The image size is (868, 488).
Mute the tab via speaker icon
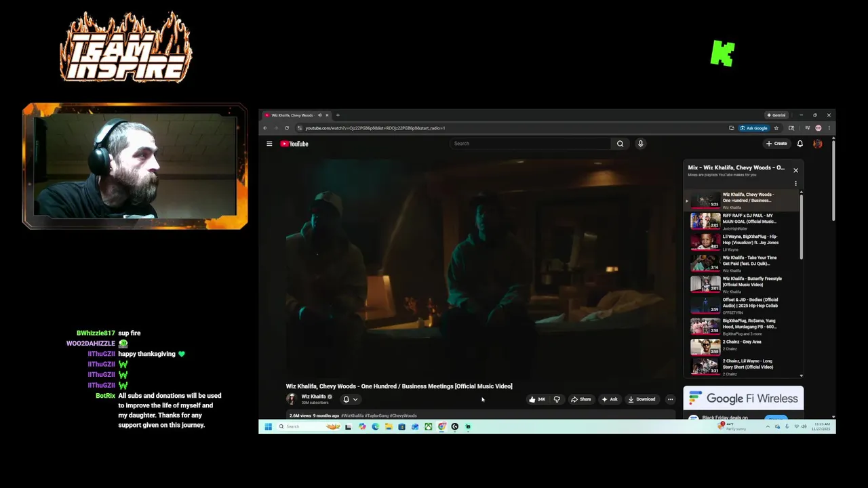pyautogui.click(x=320, y=115)
